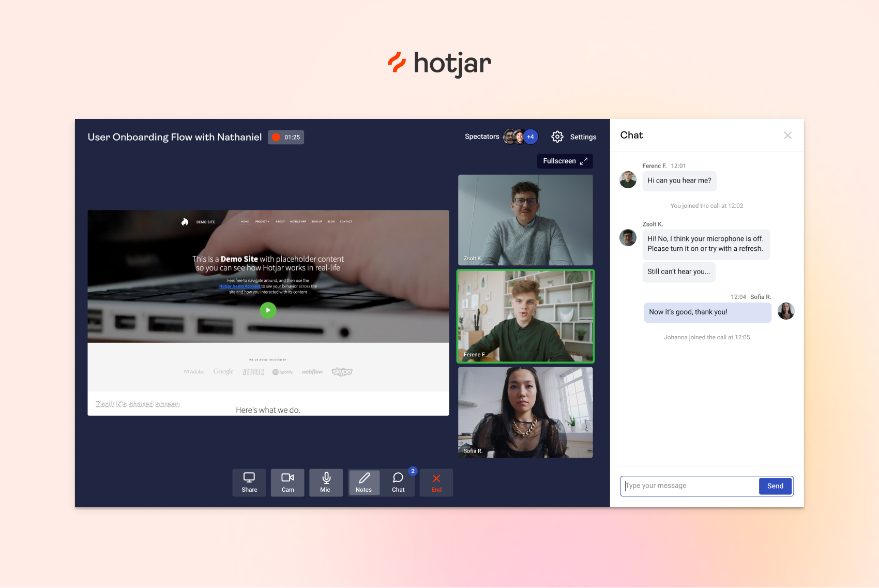Click the microphone is off message from Zsolt
The width and height of the screenshot is (879, 588).
(706, 244)
